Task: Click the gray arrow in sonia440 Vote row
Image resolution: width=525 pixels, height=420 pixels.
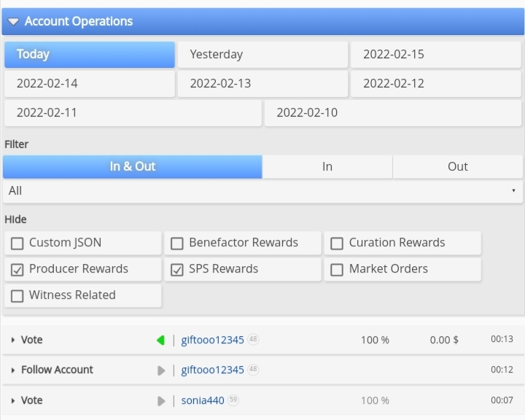Action: pos(161,401)
